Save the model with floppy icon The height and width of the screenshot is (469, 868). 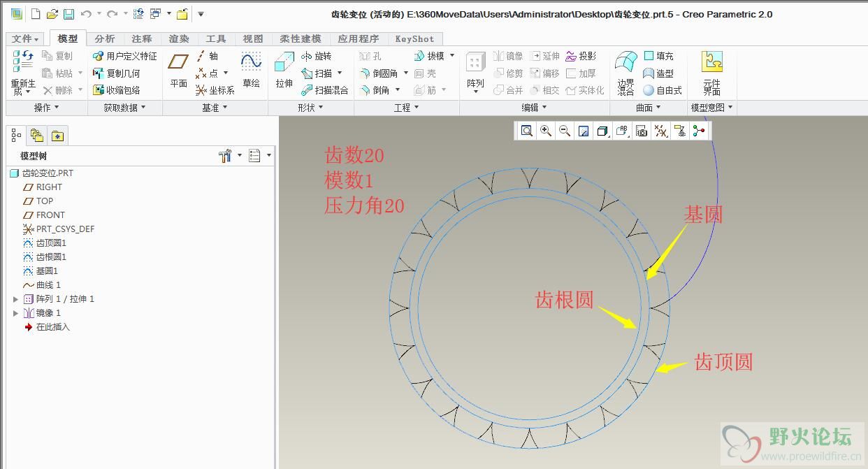tap(68, 13)
